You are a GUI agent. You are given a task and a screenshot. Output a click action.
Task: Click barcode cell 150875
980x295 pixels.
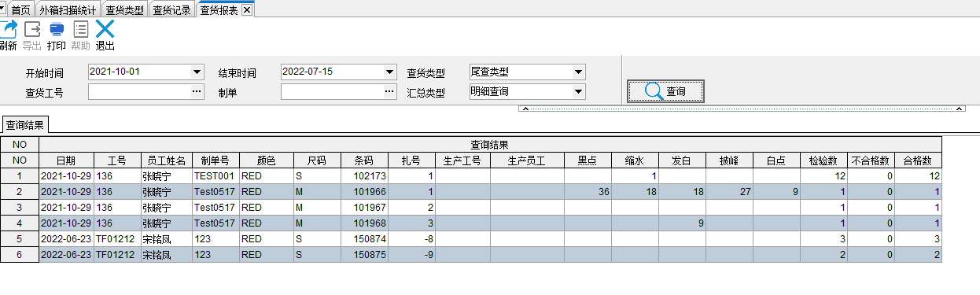click(x=364, y=255)
